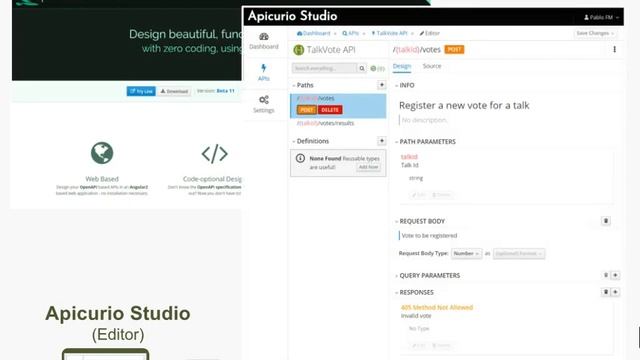Click Editor in the breadcrumb
The width and height of the screenshot is (640, 360).
[x=430, y=33]
